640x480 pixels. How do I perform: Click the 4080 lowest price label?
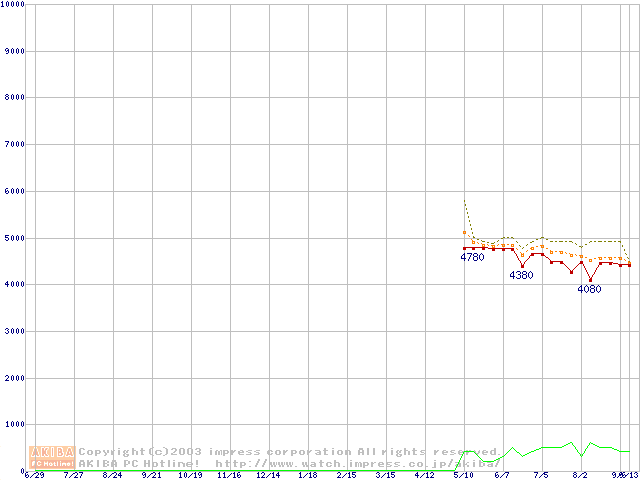[x=589, y=289]
